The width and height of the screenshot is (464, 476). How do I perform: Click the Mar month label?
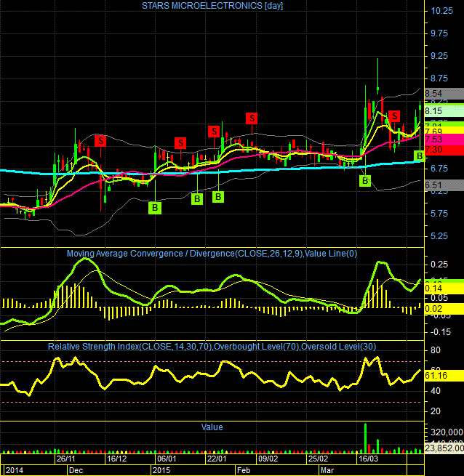pos(327,470)
